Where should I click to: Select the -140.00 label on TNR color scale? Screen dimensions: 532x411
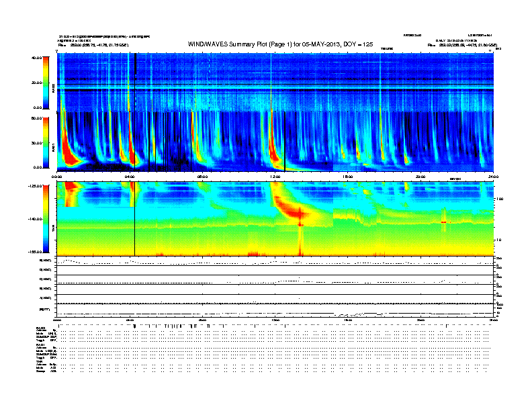(x=35, y=219)
